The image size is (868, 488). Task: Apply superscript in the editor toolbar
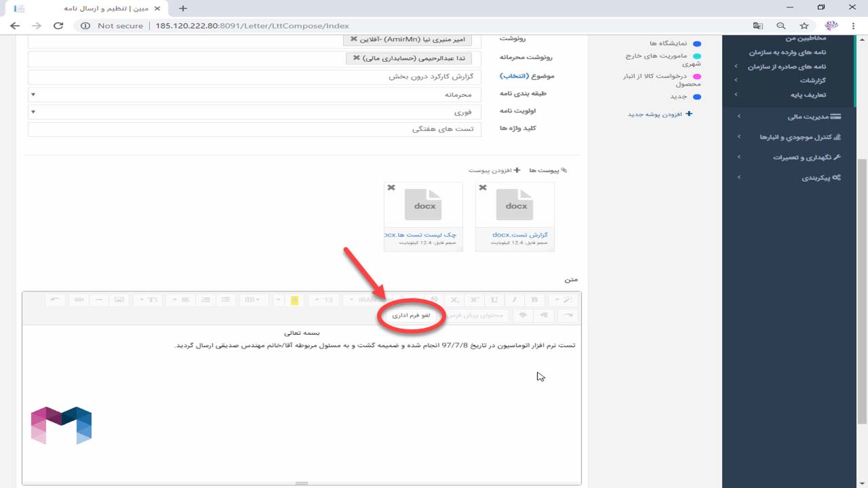tap(475, 300)
